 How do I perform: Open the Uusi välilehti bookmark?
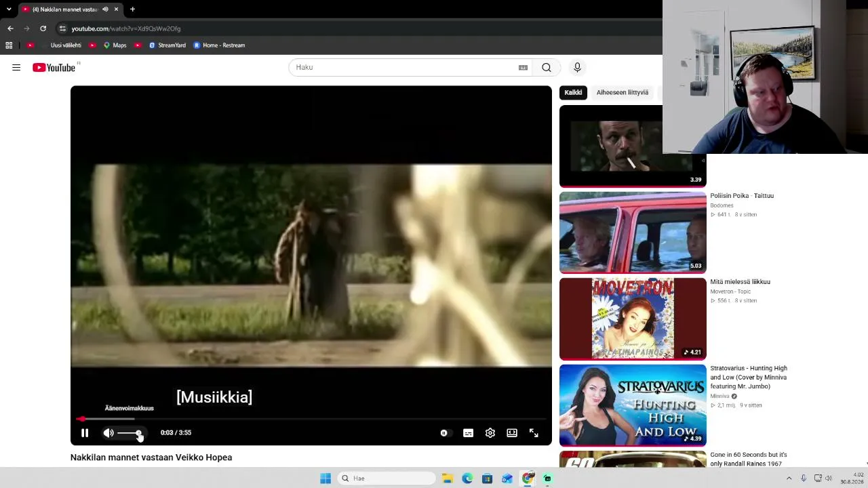[x=66, y=45]
